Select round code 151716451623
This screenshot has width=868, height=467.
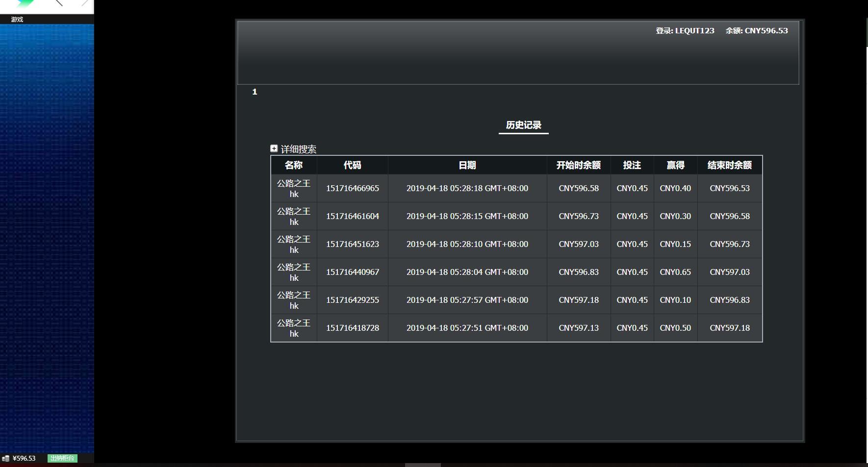(353, 244)
